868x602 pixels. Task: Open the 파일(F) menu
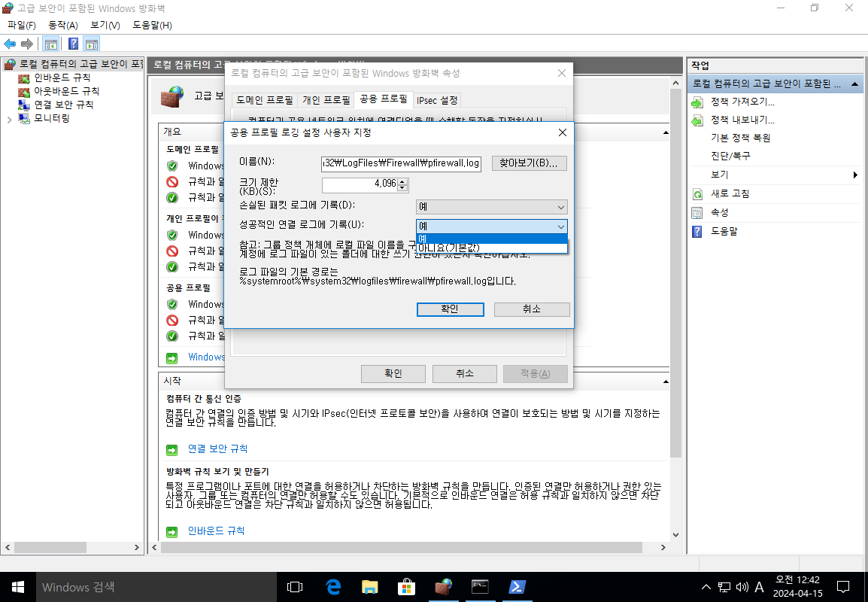click(22, 26)
